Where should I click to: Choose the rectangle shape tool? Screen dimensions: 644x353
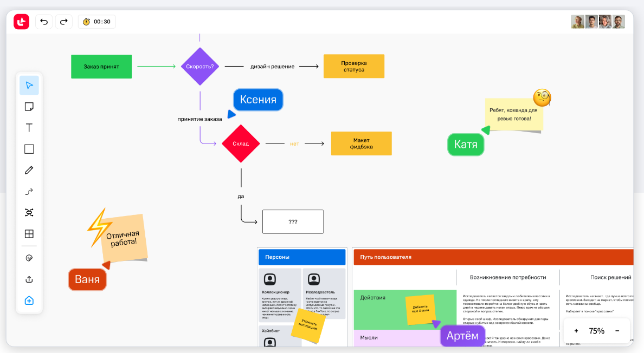29,149
